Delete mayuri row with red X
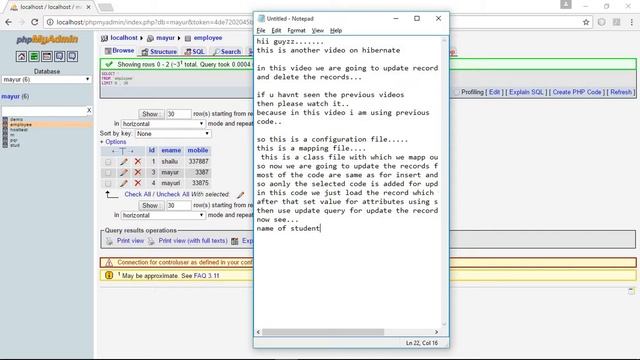Screen dimensions: 640x360 pos(138,183)
